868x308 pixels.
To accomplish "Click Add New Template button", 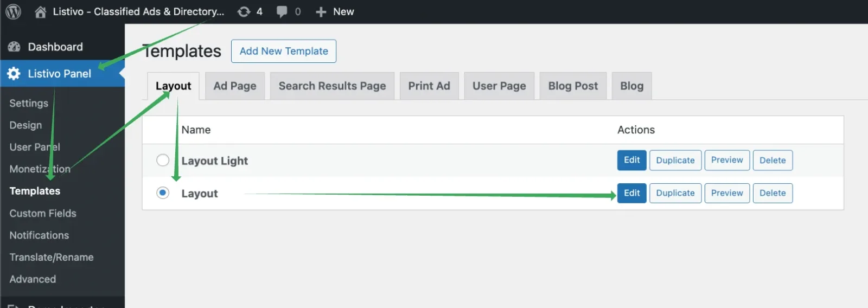I will click(284, 51).
